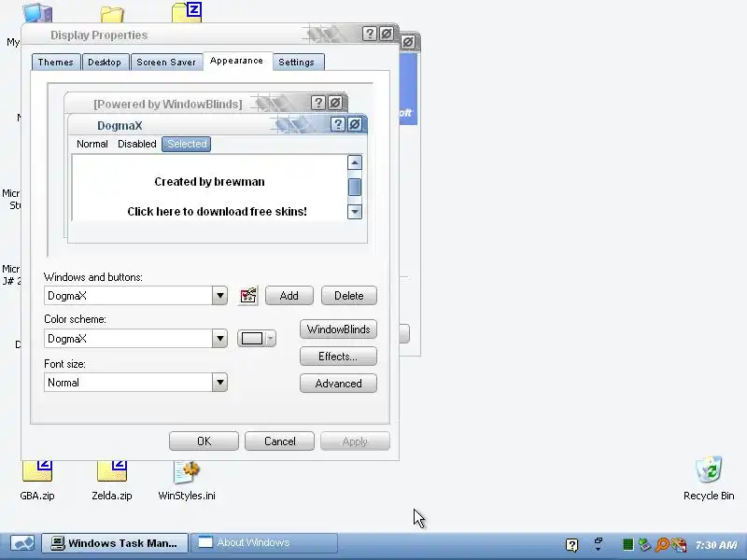Click the help button in the DogmaX preview window
Image resolution: width=747 pixels, height=560 pixels.
(338, 124)
